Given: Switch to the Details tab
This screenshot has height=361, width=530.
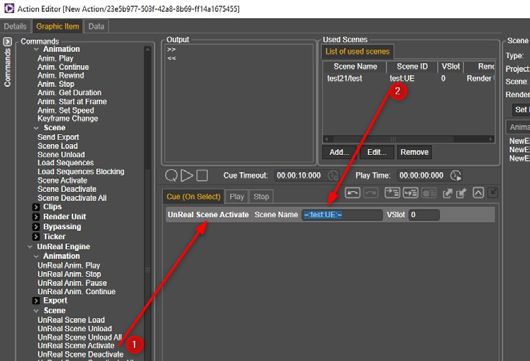Looking at the screenshot, I should click(15, 26).
